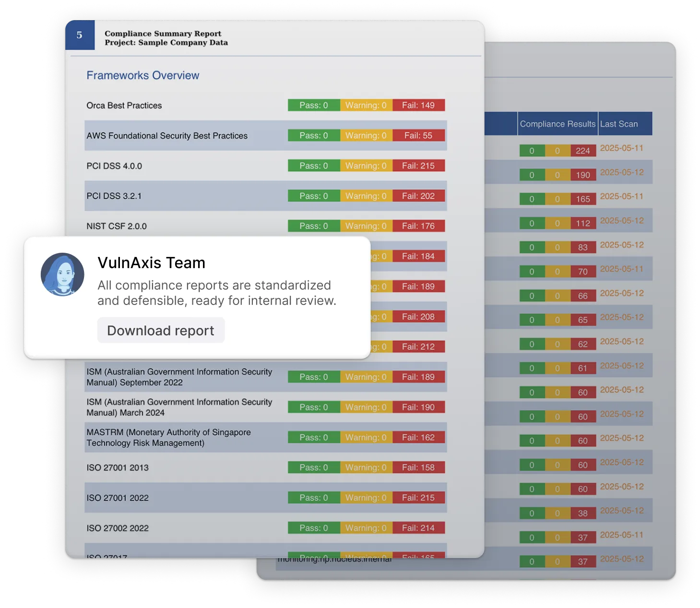The width and height of the screenshot is (700, 608).
Task: Click the 2025-05-11 date beside 224
Action: (x=622, y=148)
